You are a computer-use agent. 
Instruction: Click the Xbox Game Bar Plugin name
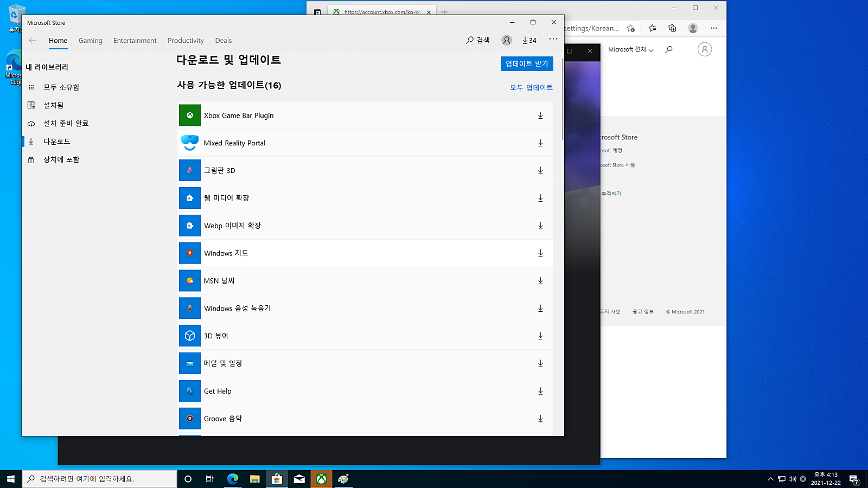click(239, 115)
